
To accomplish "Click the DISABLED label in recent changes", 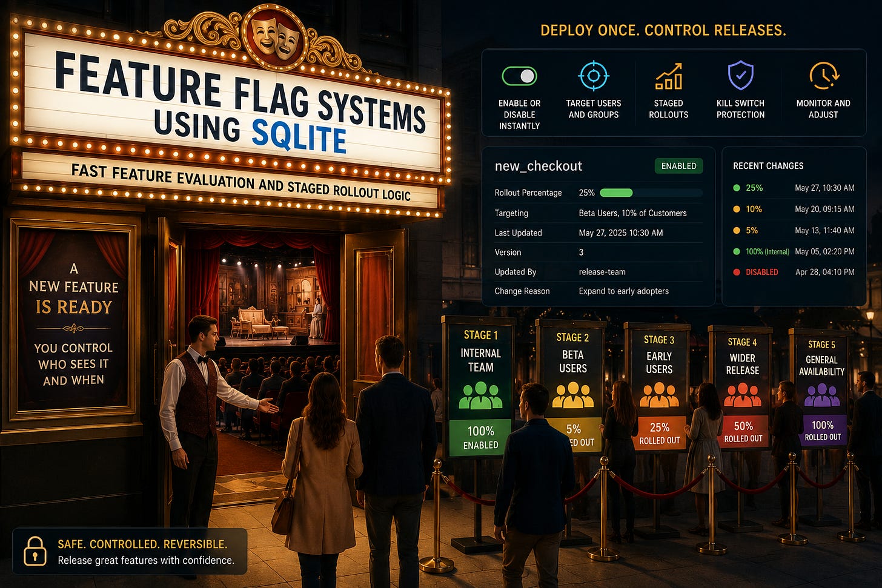I will tap(761, 272).
